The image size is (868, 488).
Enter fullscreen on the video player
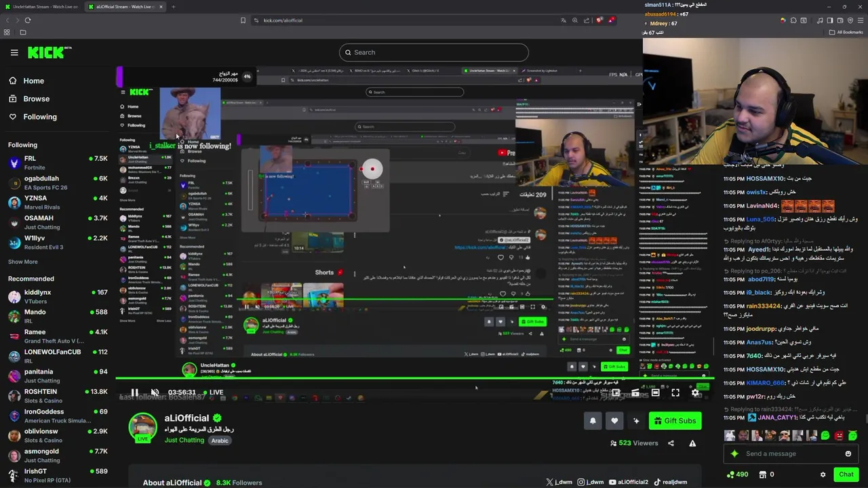click(675, 392)
